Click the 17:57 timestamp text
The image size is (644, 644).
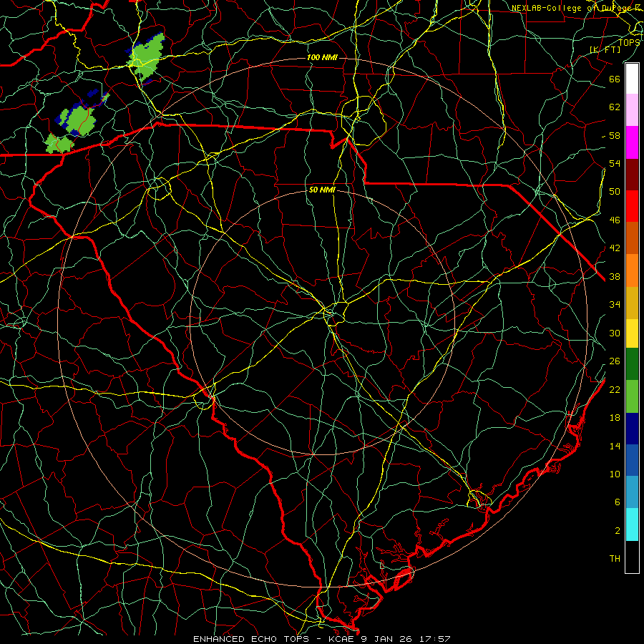[x=434, y=639]
